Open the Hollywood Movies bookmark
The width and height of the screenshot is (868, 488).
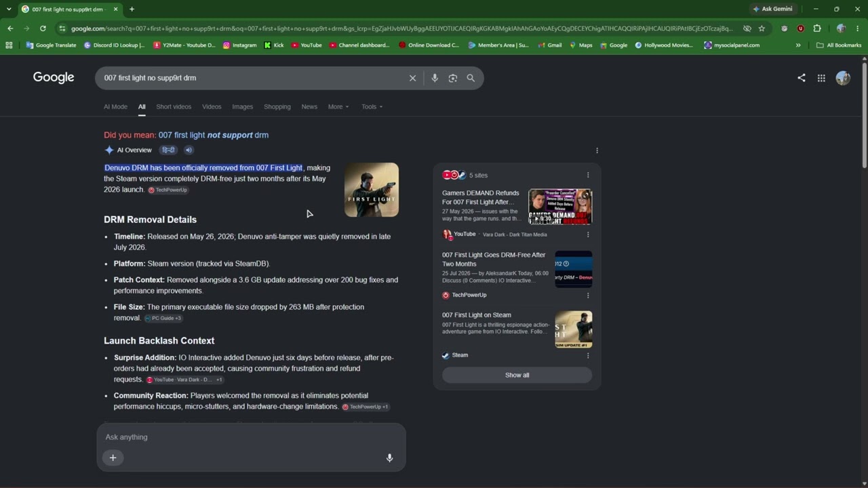[664, 45]
